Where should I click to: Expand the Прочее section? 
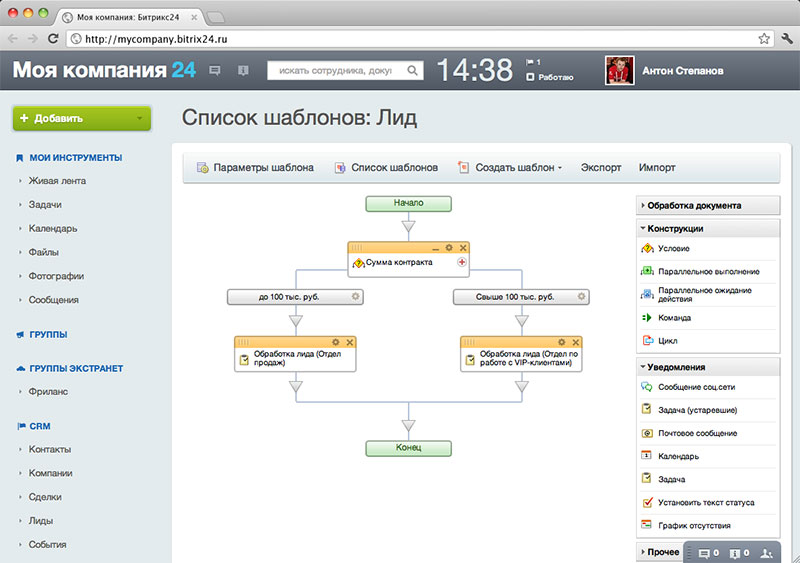coord(660,552)
